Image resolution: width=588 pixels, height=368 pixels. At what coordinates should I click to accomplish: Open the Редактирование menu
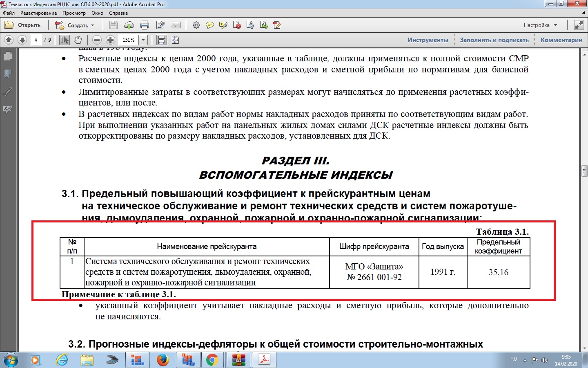[38, 13]
